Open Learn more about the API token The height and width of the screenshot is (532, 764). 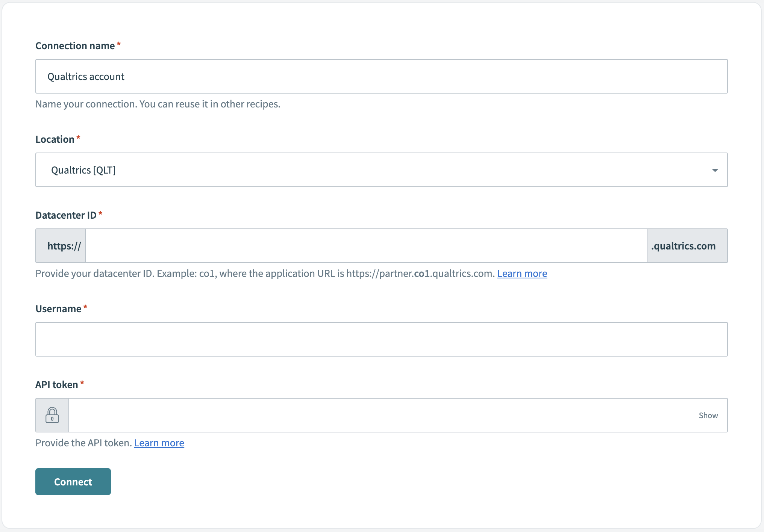click(159, 443)
